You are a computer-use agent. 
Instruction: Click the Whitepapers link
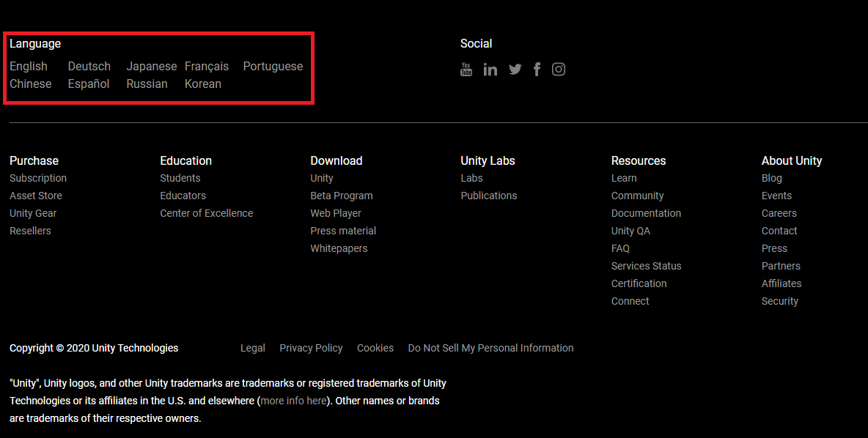339,249
